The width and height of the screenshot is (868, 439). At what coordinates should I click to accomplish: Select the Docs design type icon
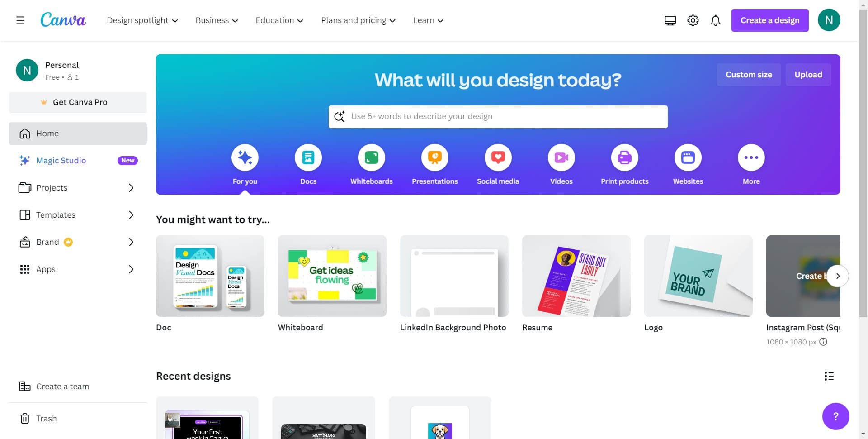(x=308, y=157)
